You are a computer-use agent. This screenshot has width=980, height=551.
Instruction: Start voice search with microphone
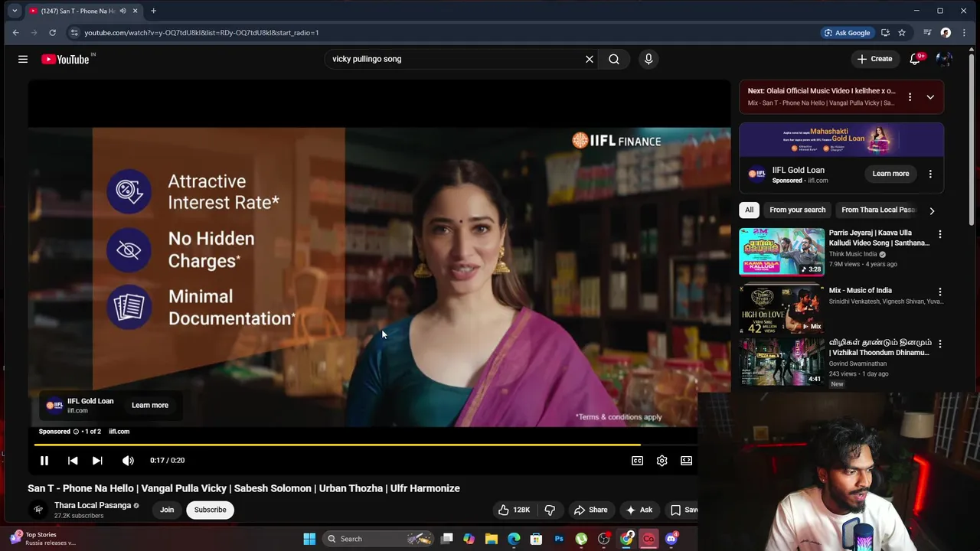pos(648,59)
